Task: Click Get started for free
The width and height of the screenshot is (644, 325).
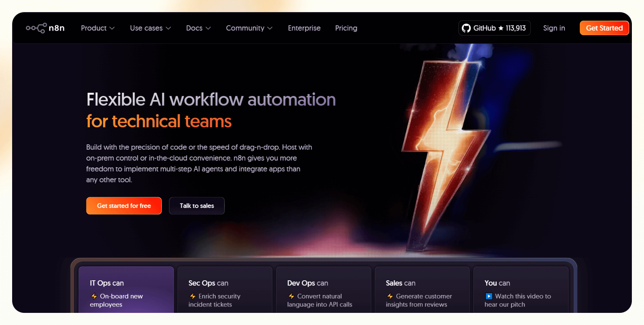Action: (124, 206)
